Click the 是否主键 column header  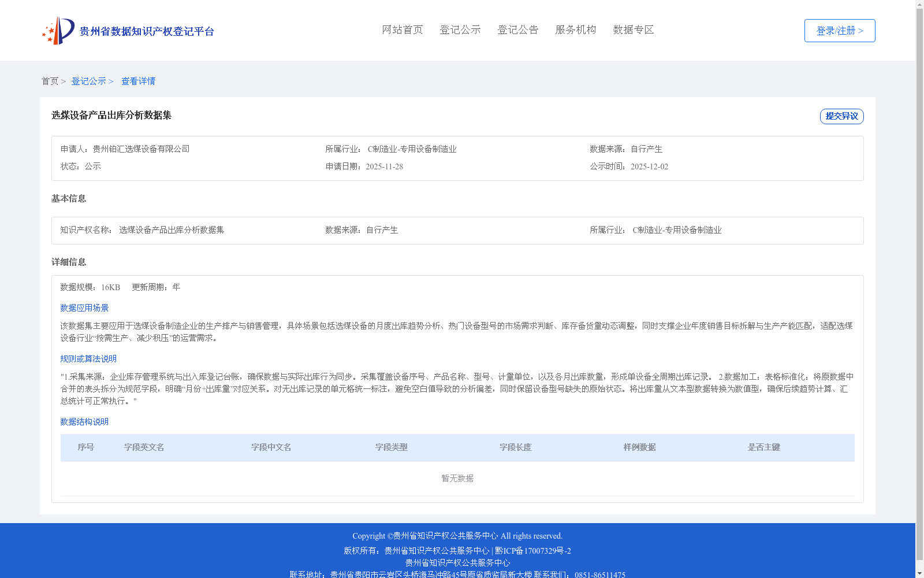764,447
